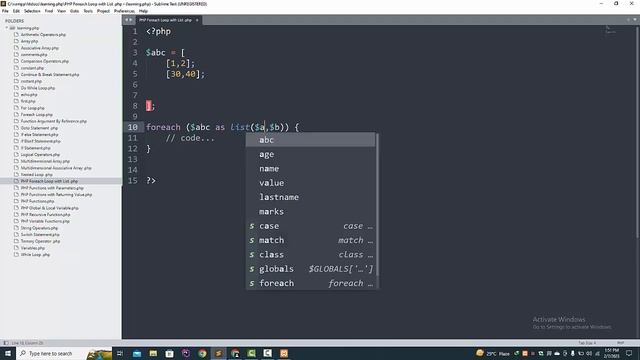Screen dimensions: 640x360
Task: Pick the 'case' snippet completion
Action: click(x=311, y=226)
